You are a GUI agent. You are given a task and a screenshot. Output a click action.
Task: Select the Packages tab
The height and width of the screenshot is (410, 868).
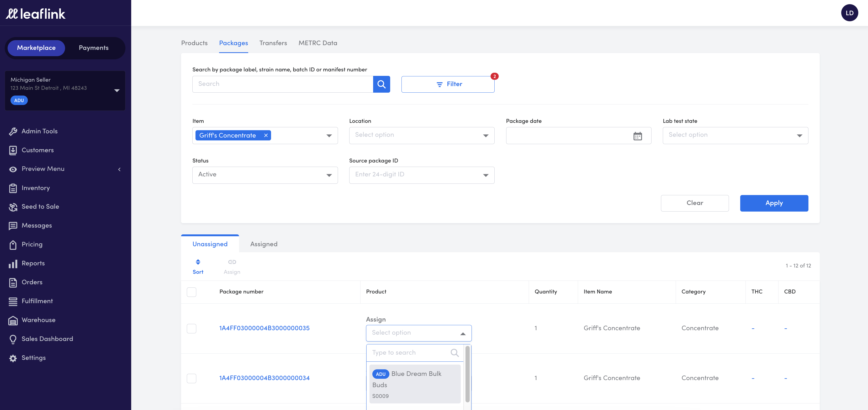pos(233,43)
